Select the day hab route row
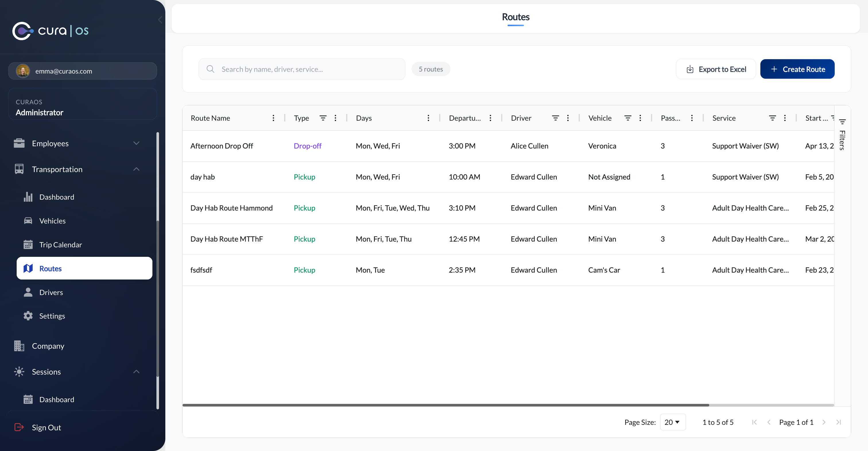Image resolution: width=868 pixels, height=451 pixels. click(508, 177)
